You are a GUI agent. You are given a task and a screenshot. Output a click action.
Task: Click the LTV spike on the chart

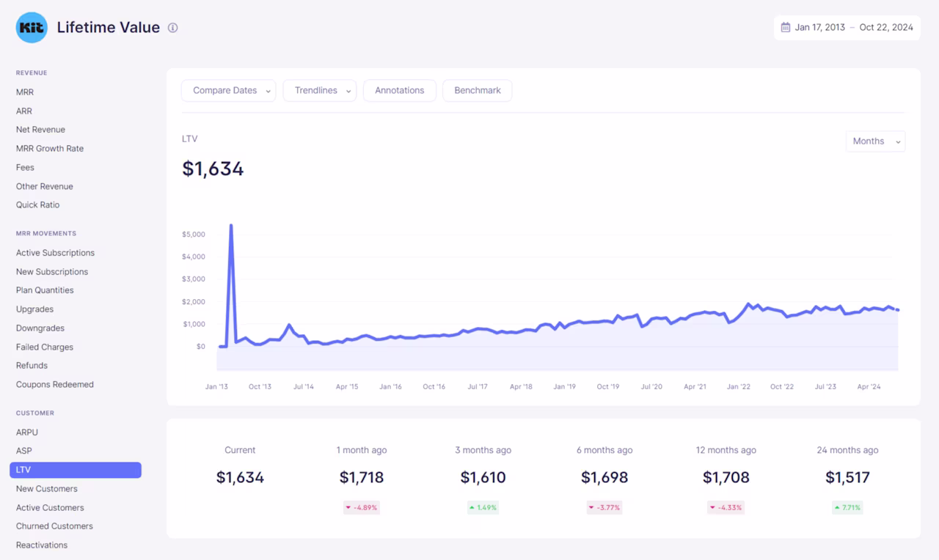231,226
